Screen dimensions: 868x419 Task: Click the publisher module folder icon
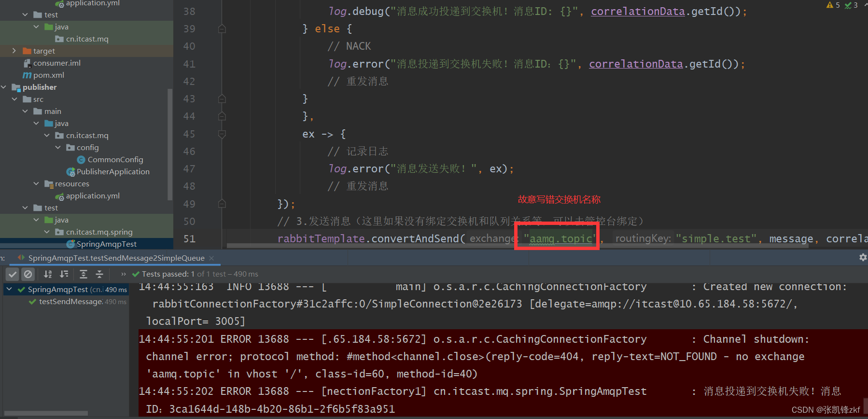point(16,87)
